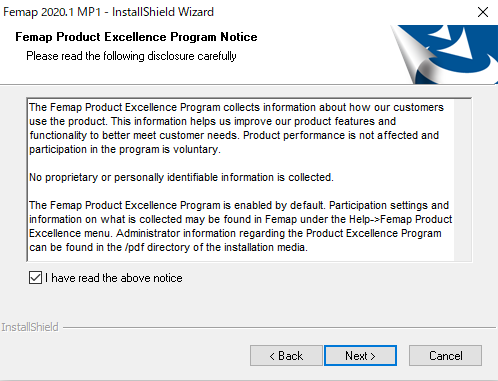Close the InstallShield Wizard window

pyautogui.click(x=483, y=12)
